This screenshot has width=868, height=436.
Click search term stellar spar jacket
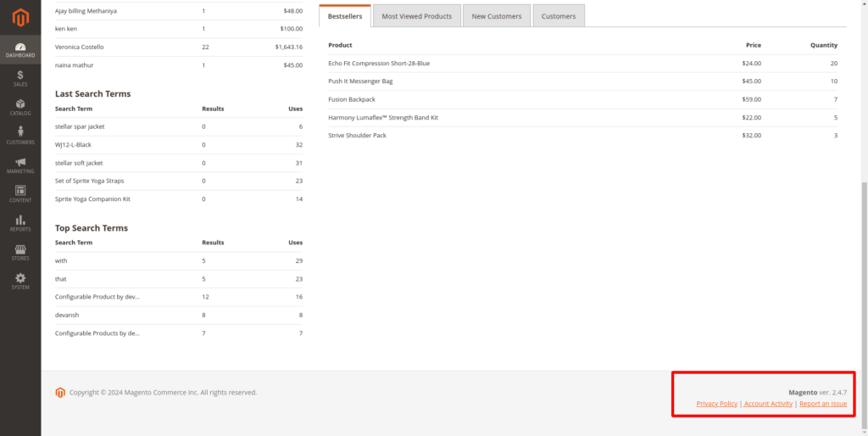80,126
